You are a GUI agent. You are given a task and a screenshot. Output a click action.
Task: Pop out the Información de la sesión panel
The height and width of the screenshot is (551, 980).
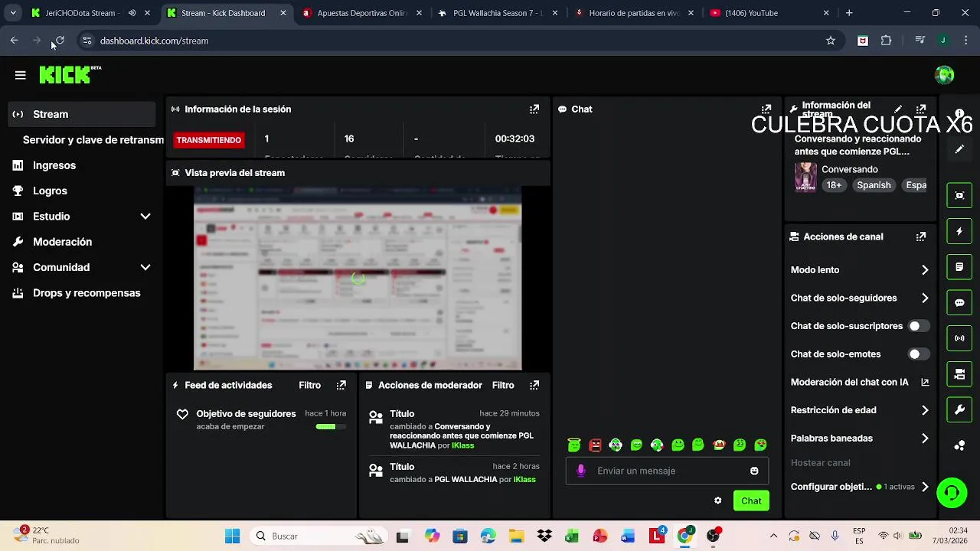tap(534, 109)
